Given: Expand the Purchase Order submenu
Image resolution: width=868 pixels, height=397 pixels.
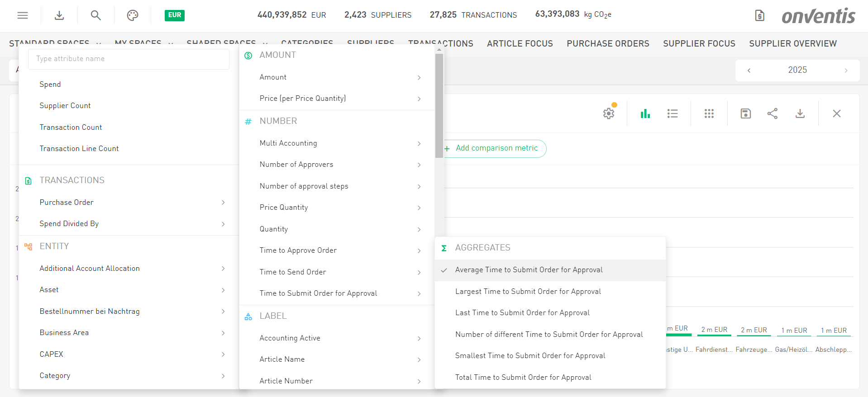Looking at the screenshot, I should click(x=131, y=203).
